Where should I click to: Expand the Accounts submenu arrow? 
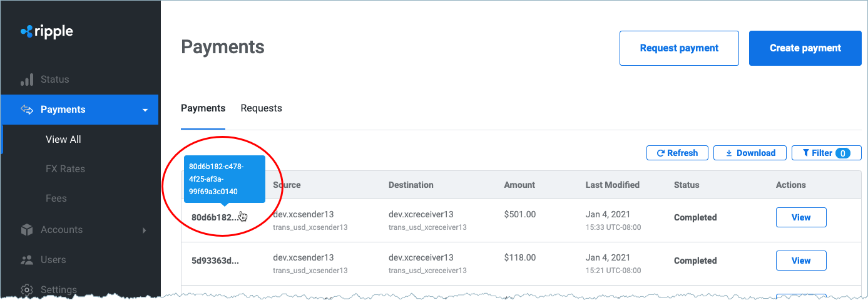145,230
